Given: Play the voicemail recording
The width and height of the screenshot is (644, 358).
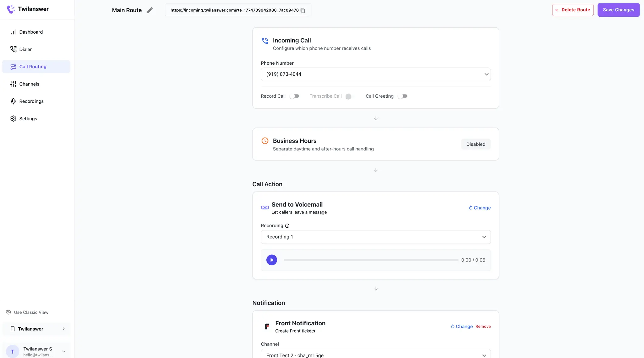Looking at the screenshot, I should [272, 260].
